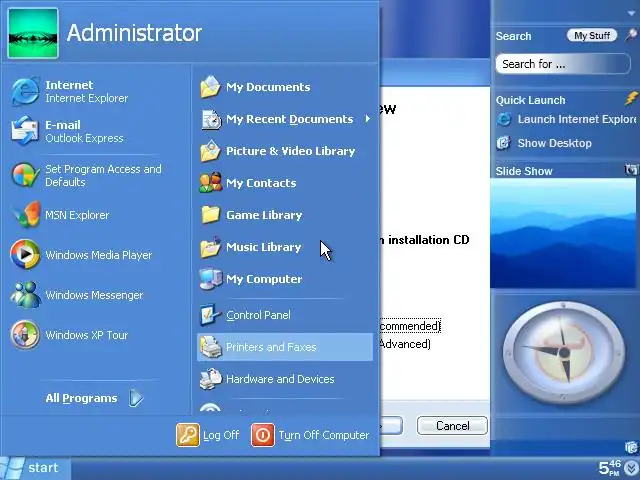Select the My Computer menu entry label
This screenshot has width=640, height=480.
click(x=264, y=279)
